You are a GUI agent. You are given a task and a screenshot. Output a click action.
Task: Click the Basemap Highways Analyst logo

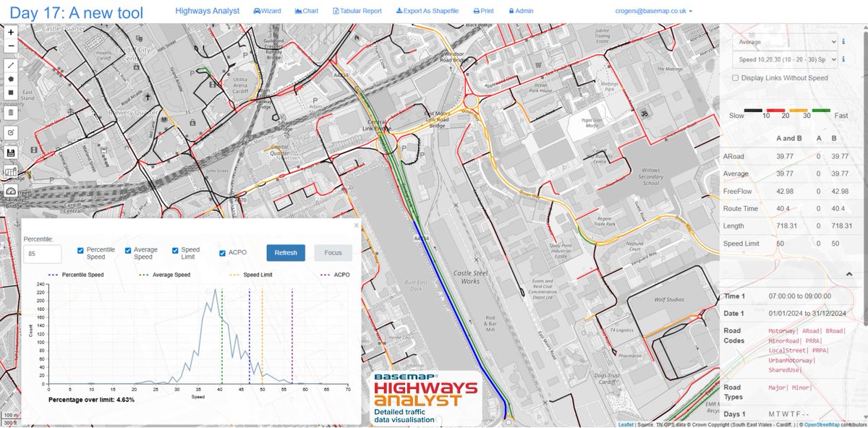pyautogui.click(x=425, y=398)
